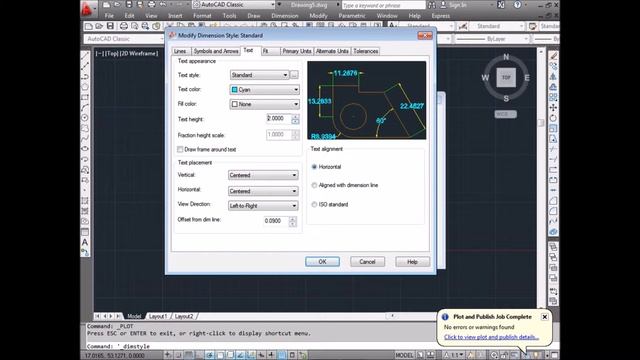The image size is (640, 360).
Task: Open the Vertical placement dropdown
Action: click(x=263, y=175)
